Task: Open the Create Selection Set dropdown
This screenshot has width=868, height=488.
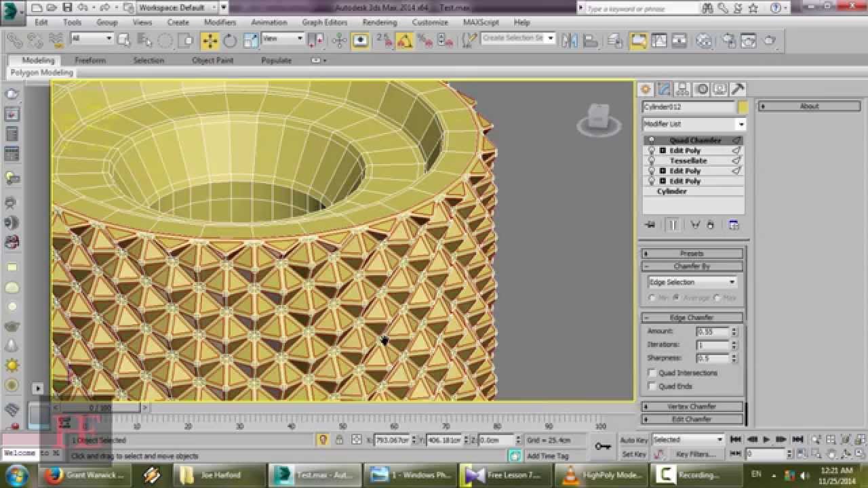Action: pyautogui.click(x=518, y=39)
